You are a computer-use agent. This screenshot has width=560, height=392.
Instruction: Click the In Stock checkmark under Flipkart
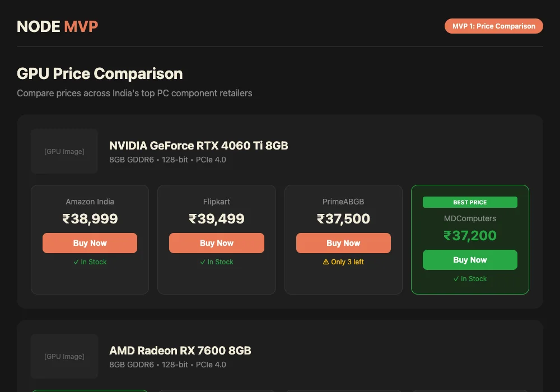coord(203,262)
